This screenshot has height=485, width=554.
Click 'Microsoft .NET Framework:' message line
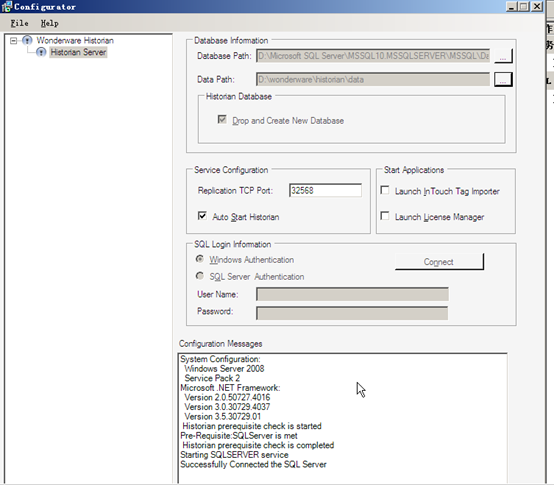click(230, 388)
